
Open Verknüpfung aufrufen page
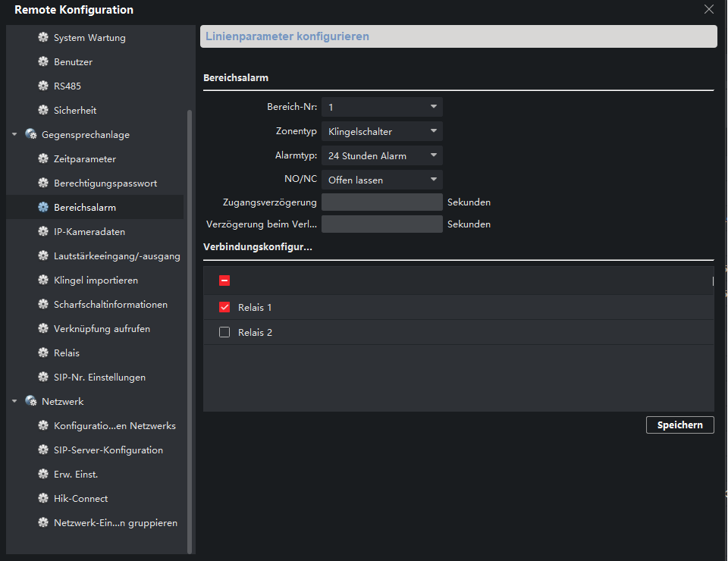[x=102, y=328]
